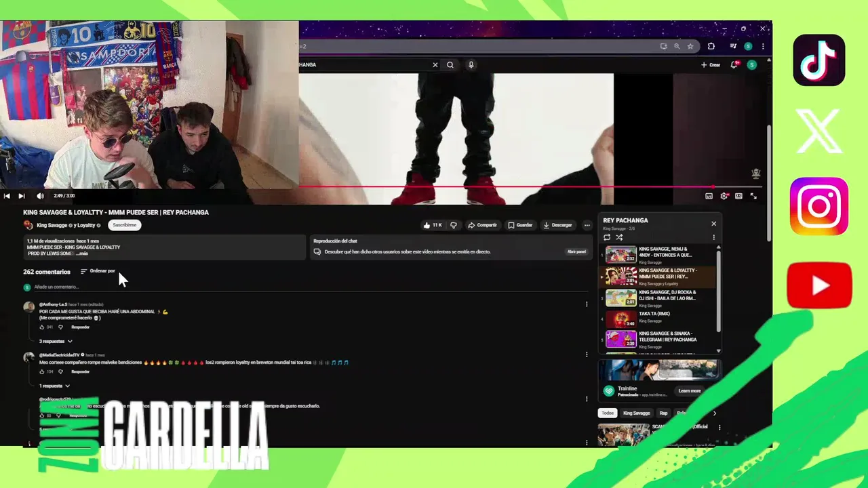This screenshot has height=488, width=868.
Task: Close the REY PACHANGA playlist panel
Action: click(x=713, y=224)
